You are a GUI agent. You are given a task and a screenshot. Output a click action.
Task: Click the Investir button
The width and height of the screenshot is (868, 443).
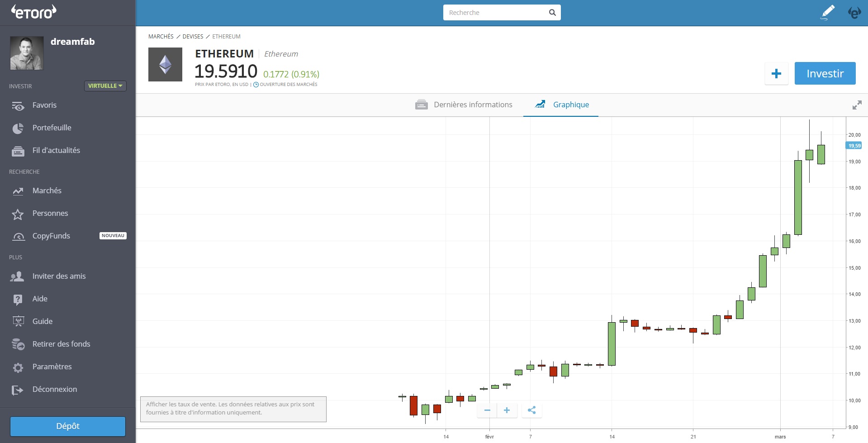pos(825,73)
